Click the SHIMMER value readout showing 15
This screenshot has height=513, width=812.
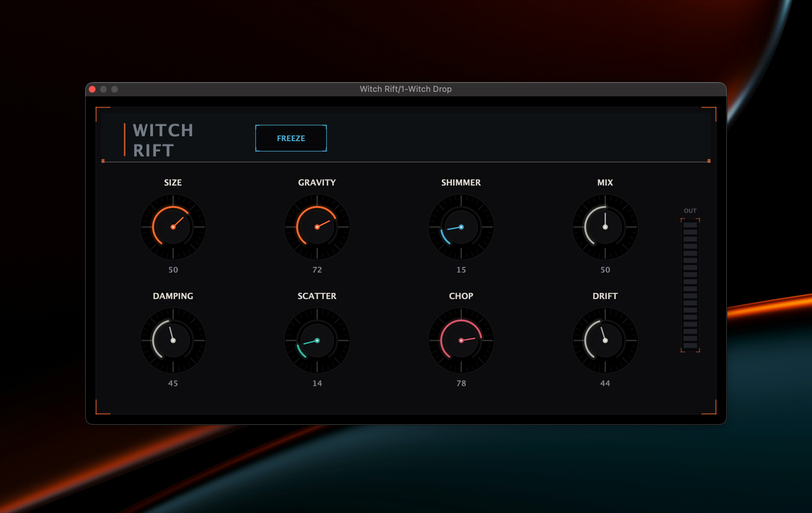pos(461,270)
